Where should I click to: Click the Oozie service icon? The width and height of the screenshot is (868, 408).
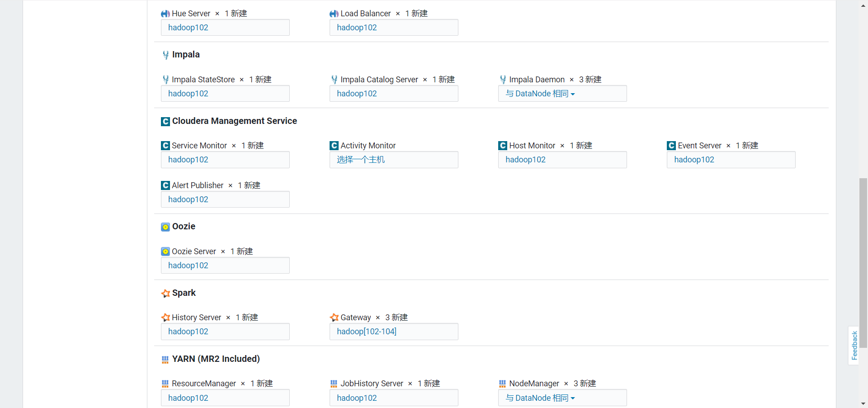(x=165, y=227)
